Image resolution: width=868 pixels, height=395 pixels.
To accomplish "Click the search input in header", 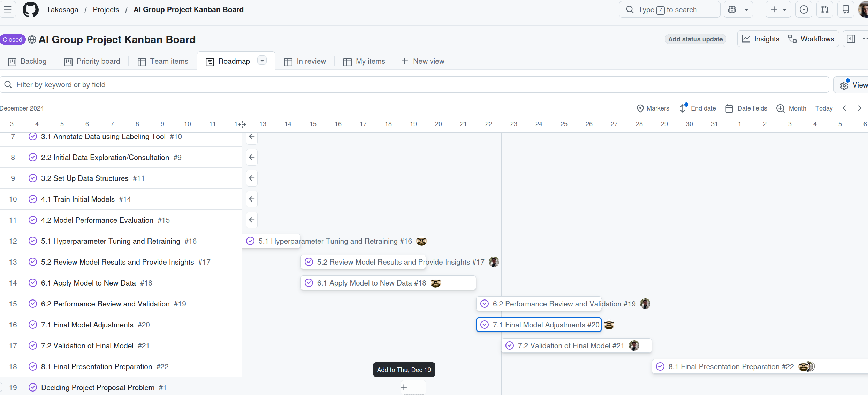I will point(669,9).
